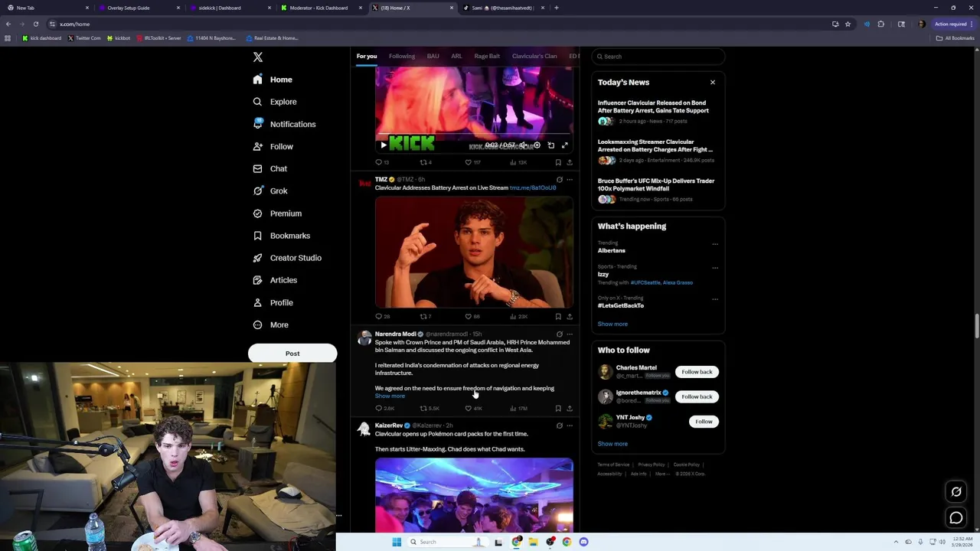The width and height of the screenshot is (980, 551).
Task: Expand Narendra Modi post with Show more
Action: 390,396
